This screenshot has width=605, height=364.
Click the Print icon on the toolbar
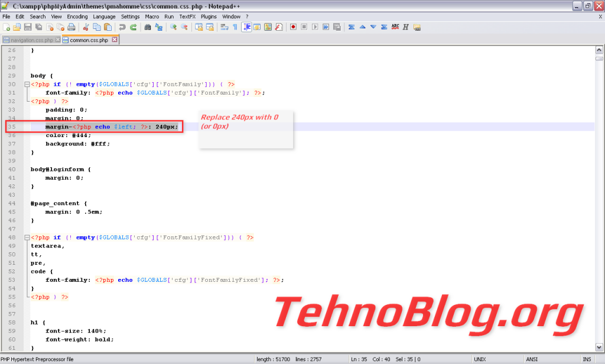71,27
